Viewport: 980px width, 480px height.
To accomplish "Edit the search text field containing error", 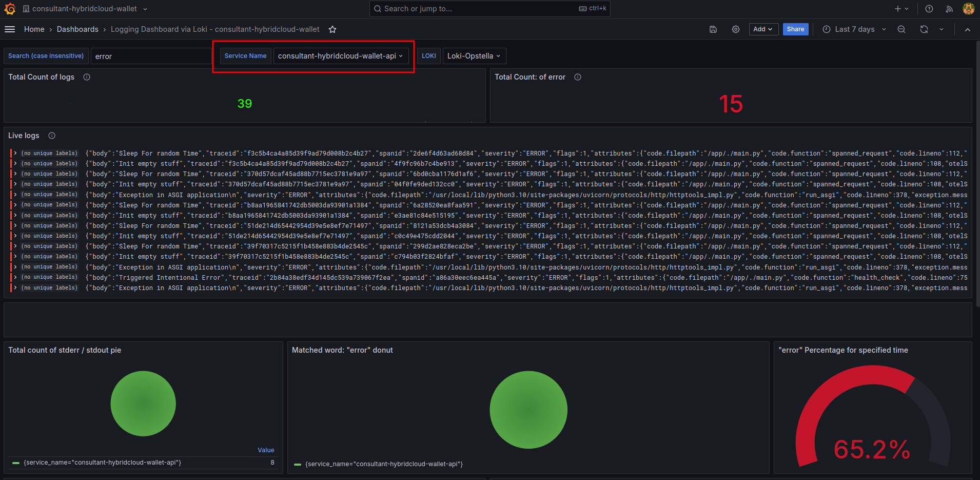I will click(x=151, y=56).
